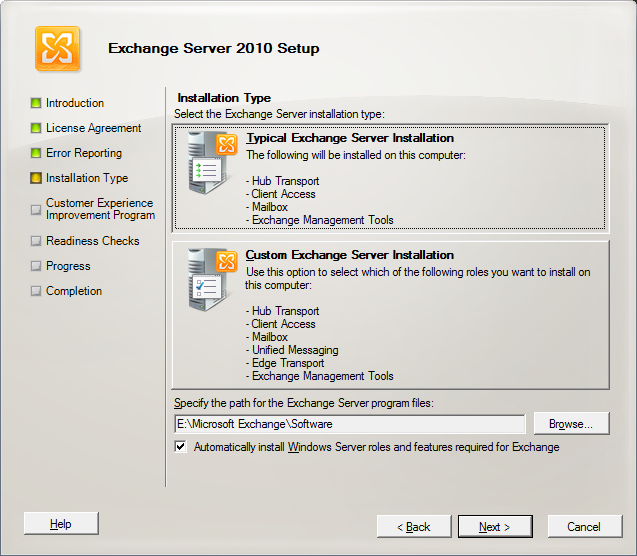This screenshot has height=556, width=637.
Task: Click the Custom installation server icon
Action: point(211,279)
